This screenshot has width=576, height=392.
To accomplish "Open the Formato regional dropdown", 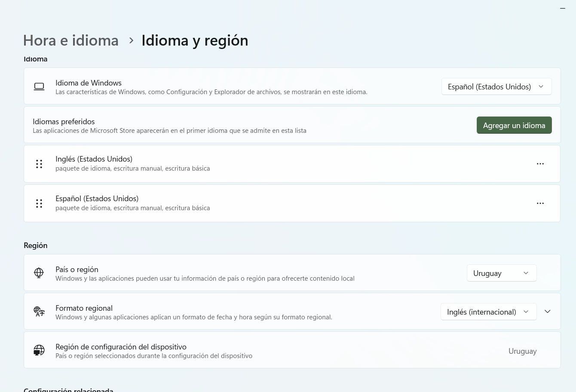I will click(x=488, y=311).
